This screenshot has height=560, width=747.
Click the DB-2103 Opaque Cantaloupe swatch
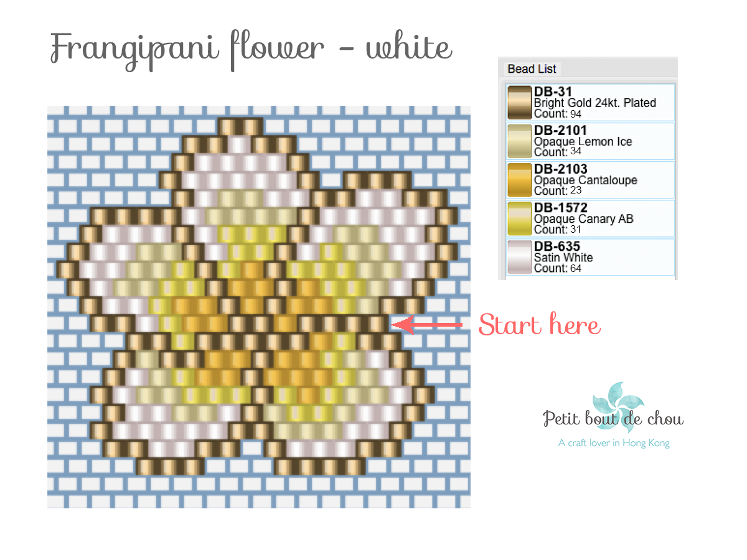520,180
